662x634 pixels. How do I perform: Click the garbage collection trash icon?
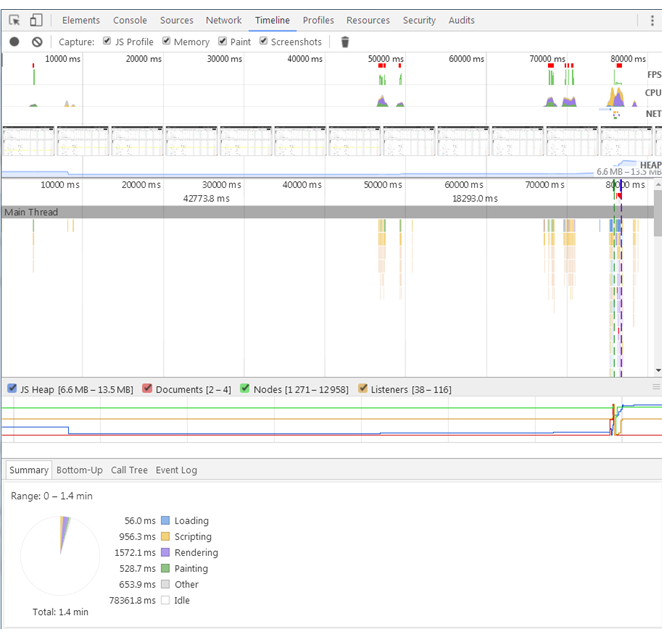tap(345, 42)
